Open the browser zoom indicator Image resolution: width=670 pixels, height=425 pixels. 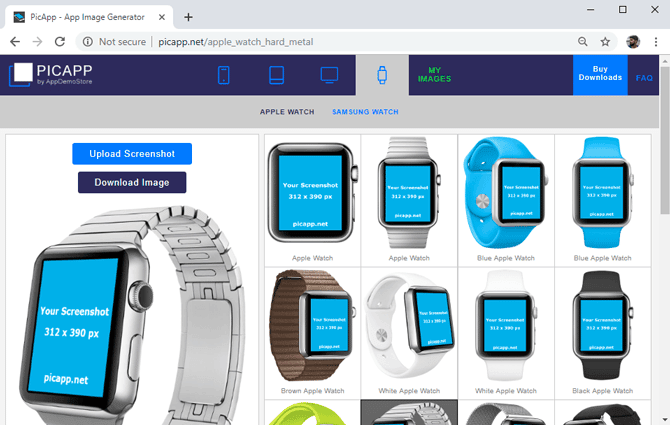pyautogui.click(x=582, y=42)
